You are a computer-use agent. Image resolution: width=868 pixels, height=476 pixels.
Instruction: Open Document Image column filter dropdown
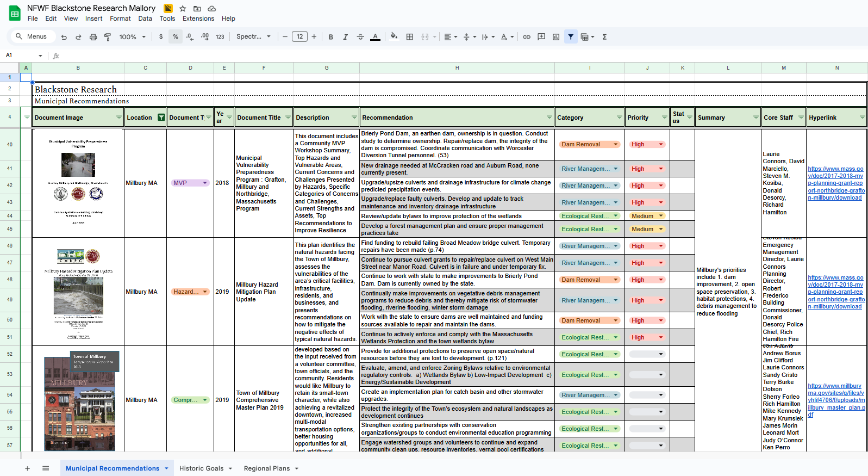pyautogui.click(x=119, y=118)
